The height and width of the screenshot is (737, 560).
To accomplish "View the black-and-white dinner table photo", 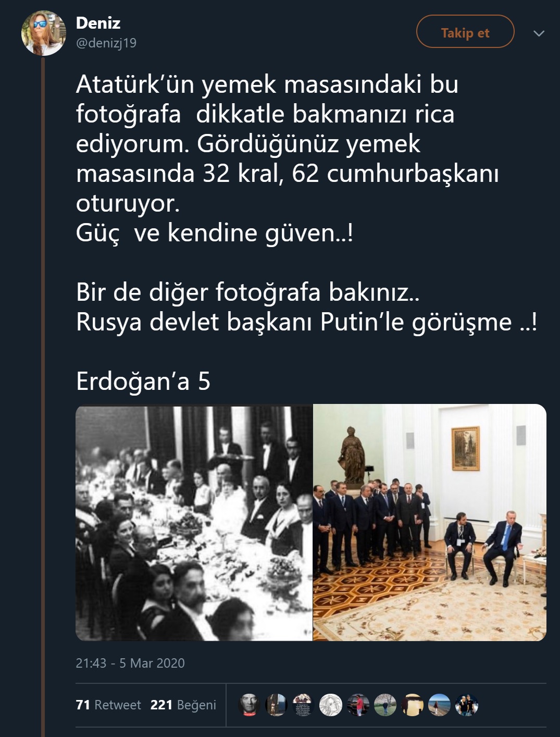I will coord(194,523).
